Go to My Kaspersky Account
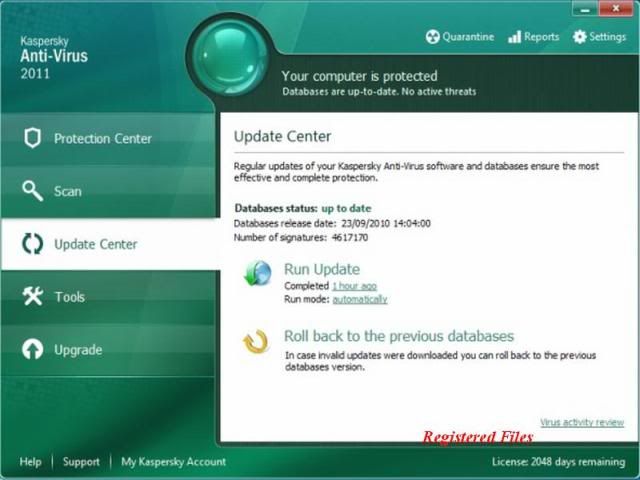This screenshot has width=640, height=480. click(x=173, y=462)
